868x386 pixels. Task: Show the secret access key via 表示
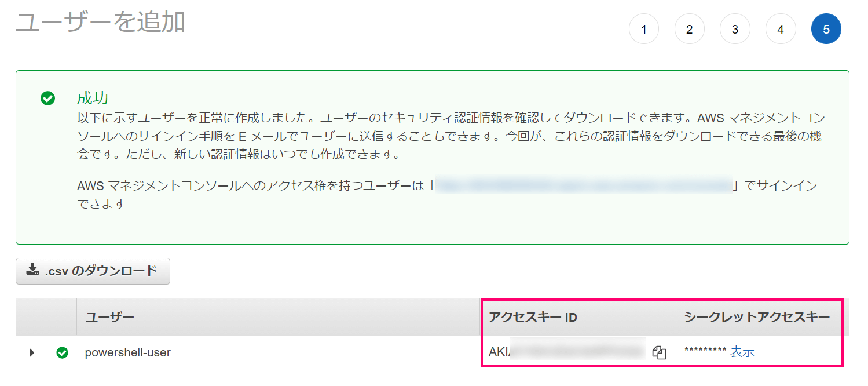click(742, 352)
